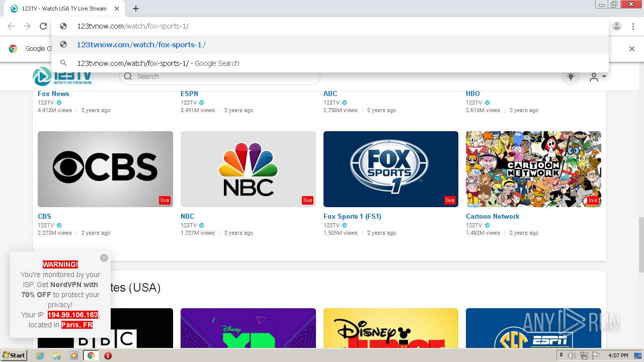644x362 pixels.
Task: Click verified badge under NBC
Action: coord(202,225)
